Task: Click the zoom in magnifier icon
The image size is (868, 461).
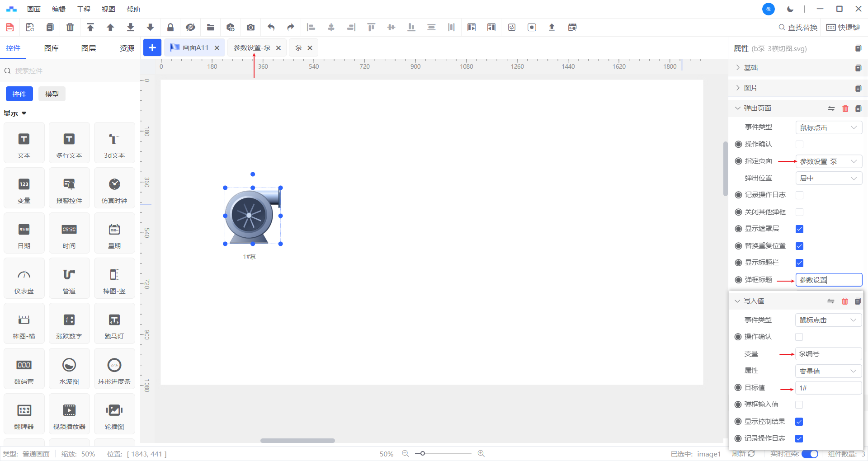Action: click(481, 454)
